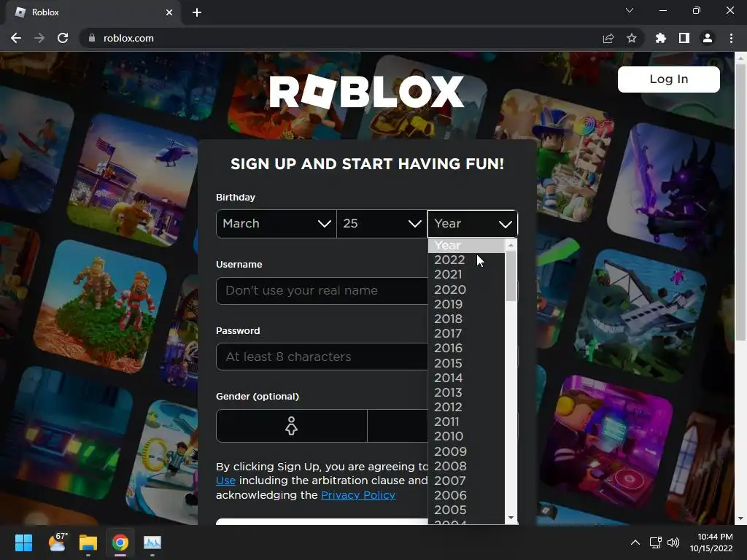Open a new tab with the plus button

[197, 12]
